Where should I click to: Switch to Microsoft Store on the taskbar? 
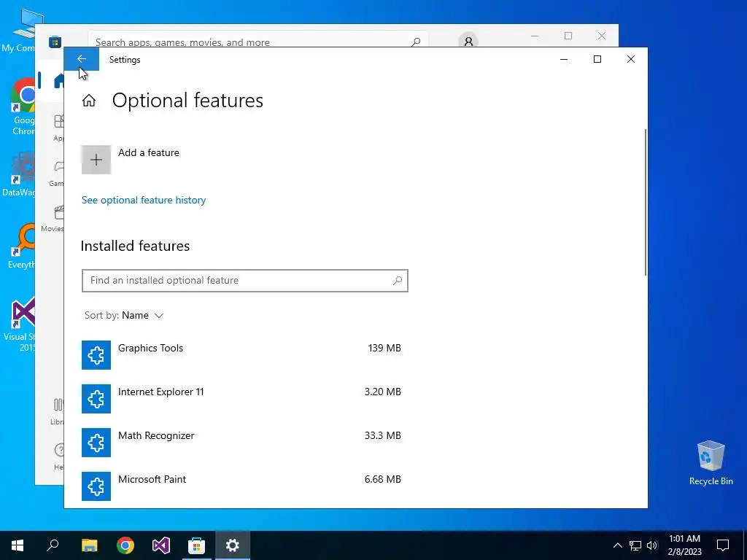tap(197, 545)
